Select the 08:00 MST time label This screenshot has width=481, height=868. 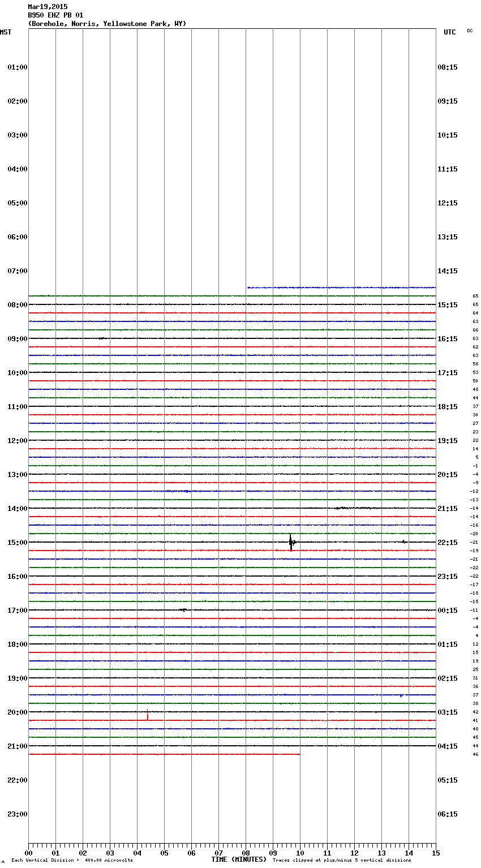pyautogui.click(x=18, y=305)
